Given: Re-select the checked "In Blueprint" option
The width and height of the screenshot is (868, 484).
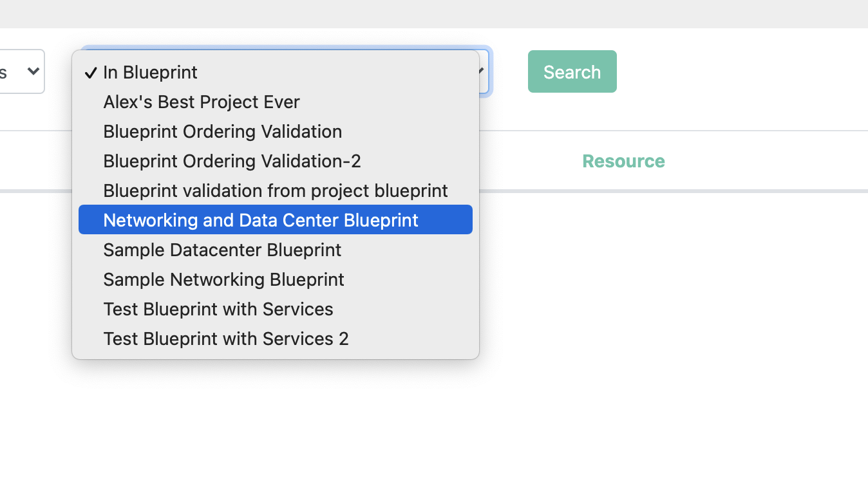Looking at the screenshot, I should pyautogui.click(x=150, y=72).
